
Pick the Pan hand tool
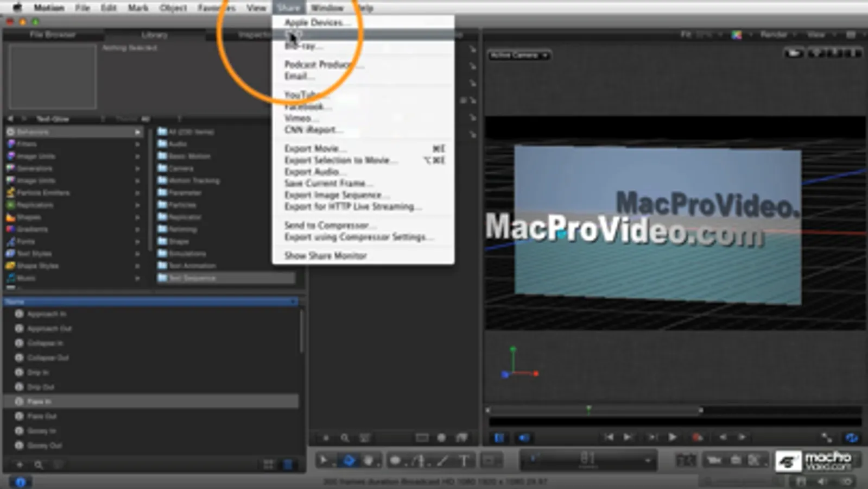click(369, 461)
